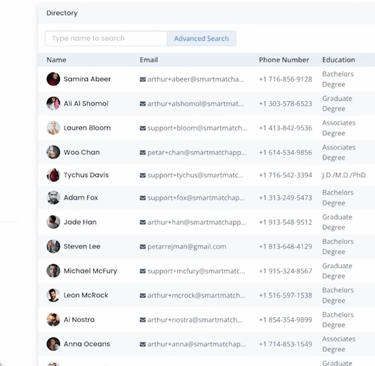Click phone number +1 303-578-6523
Image resolution: width=375 pixels, height=366 pixels.
(286, 104)
